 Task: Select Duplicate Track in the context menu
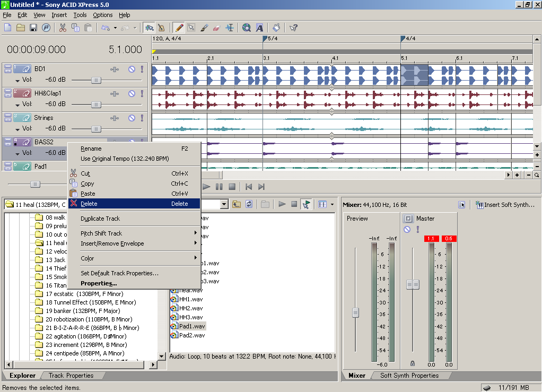[134, 219]
